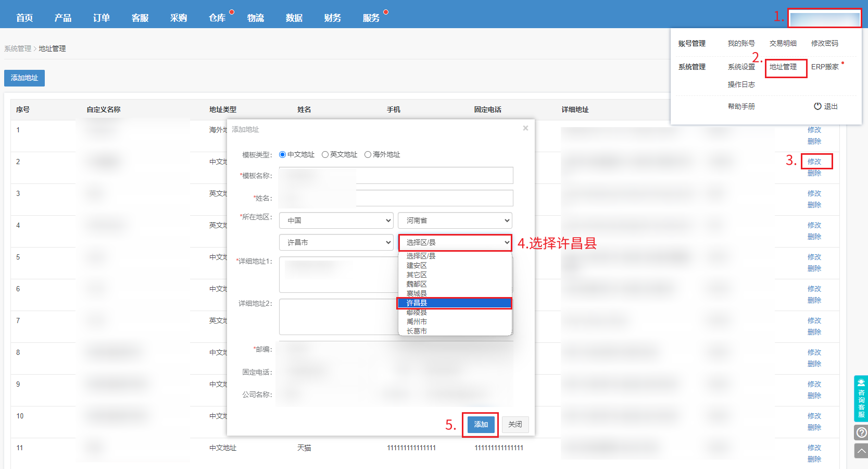Viewport: 868px width, 469px height.
Task: Click the back-to-top arrow icon
Action: pyautogui.click(x=861, y=451)
